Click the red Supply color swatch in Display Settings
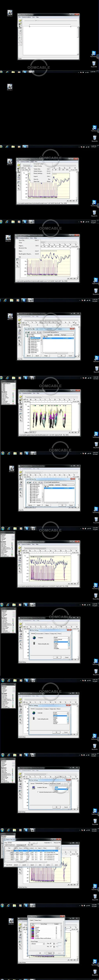This screenshot has width=99, height=980. tap(33, 927)
